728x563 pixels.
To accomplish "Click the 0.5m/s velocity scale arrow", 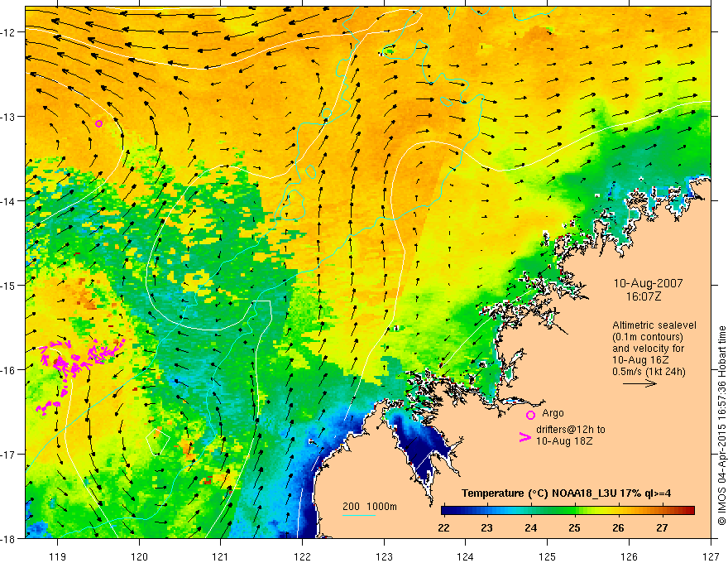I will click(639, 383).
